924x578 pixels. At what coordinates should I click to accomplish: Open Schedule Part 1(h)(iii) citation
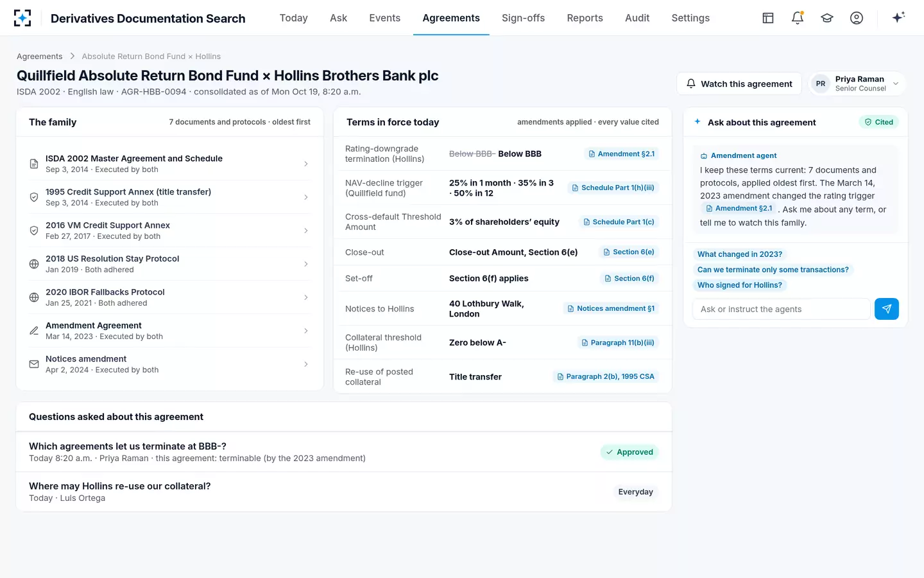tap(613, 188)
